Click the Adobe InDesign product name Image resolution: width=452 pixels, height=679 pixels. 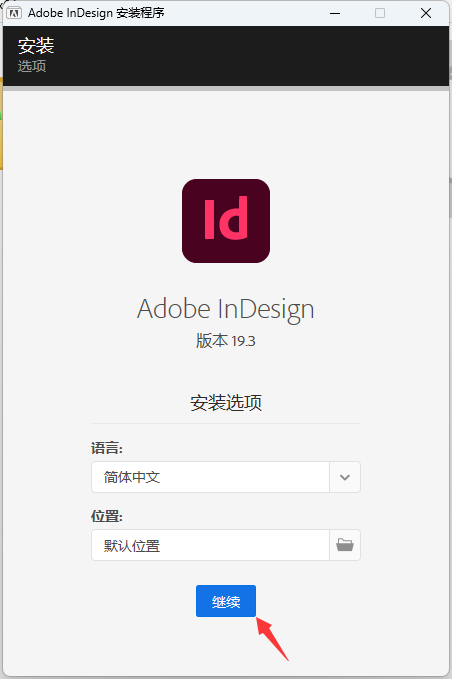(226, 309)
